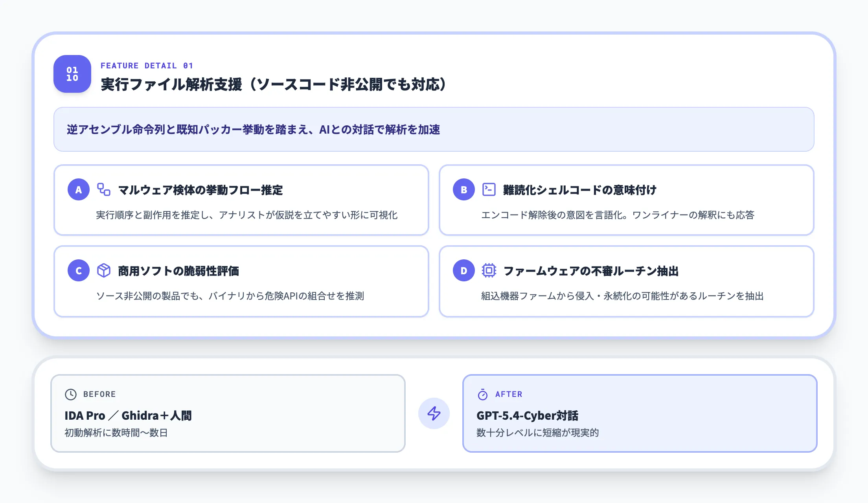Image resolution: width=868 pixels, height=503 pixels.
Task: Select the package cube icon in card C
Action: 103,271
